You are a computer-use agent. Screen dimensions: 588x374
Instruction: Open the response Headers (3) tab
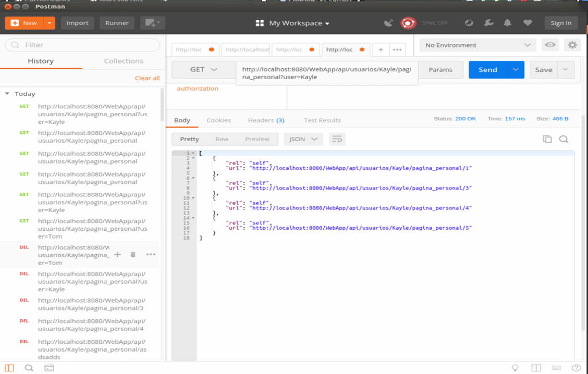point(266,120)
